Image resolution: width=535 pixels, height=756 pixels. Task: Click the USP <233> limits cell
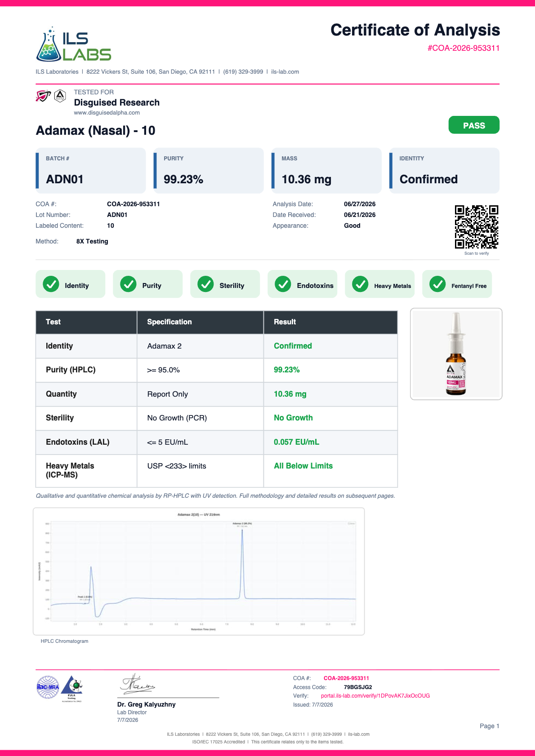(x=200, y=471)
